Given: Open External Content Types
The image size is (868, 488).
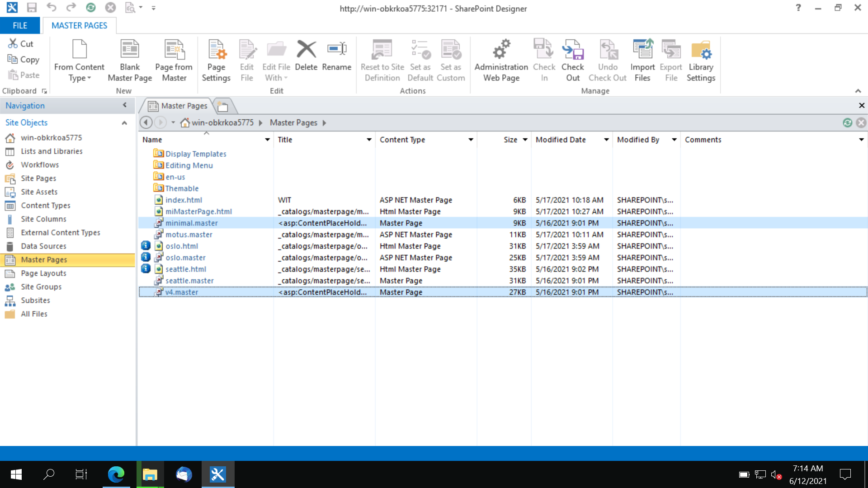Looking at the screenshot, I should (61, 232).
